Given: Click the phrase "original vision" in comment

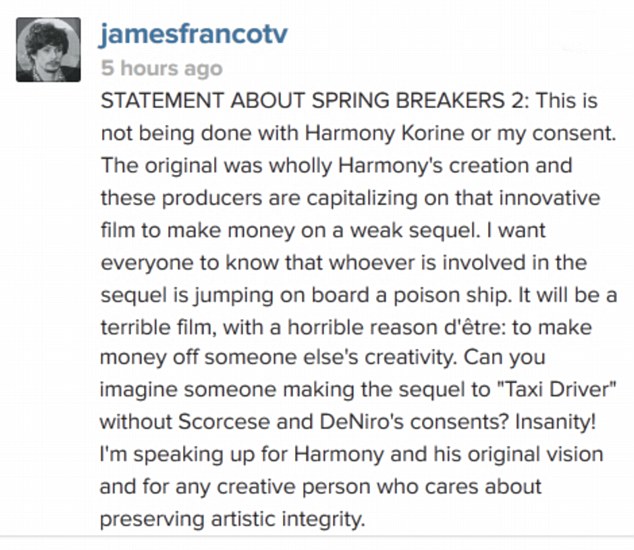Looking at the screenshot, I should coord(535,455).
